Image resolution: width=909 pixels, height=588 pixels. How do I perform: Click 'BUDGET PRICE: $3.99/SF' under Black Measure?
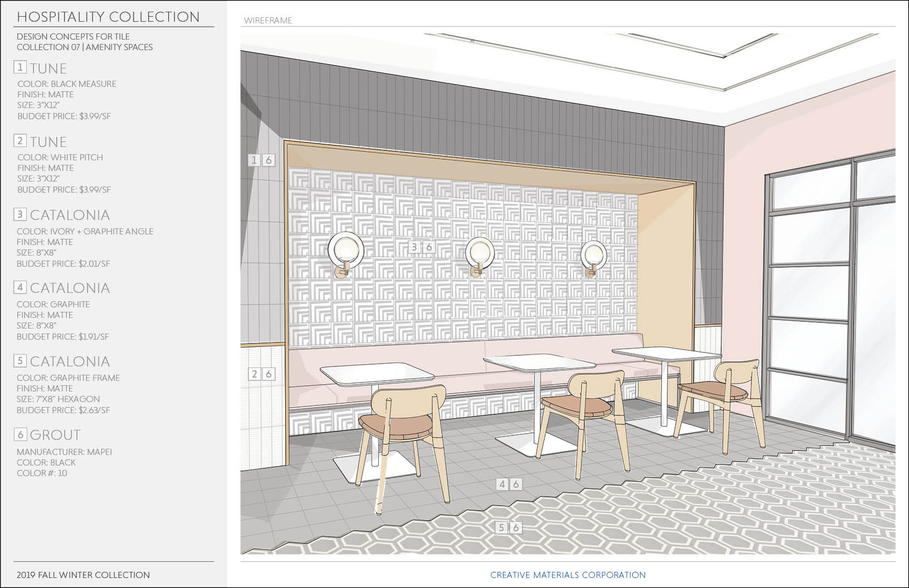pyautogui.click(x=64, y=116)
